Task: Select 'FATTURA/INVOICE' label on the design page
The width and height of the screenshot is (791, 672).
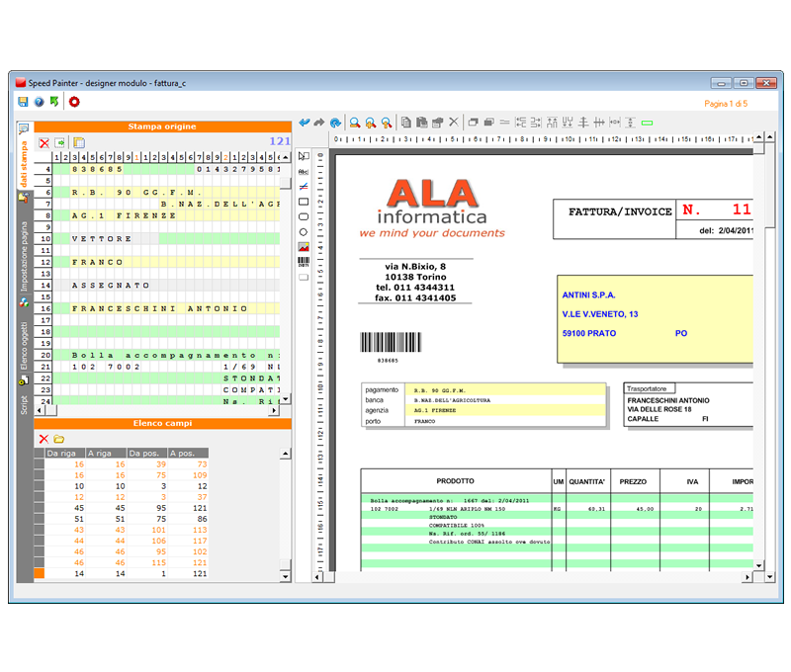Action: click(x=620, y=212)
